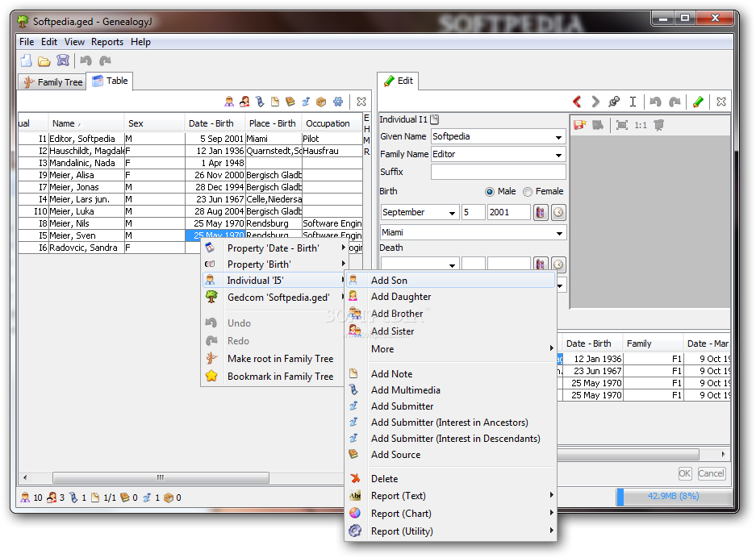Click the birth year 2001 field
This screenshot has height=558, width=756.
click(x=508, y=213)
